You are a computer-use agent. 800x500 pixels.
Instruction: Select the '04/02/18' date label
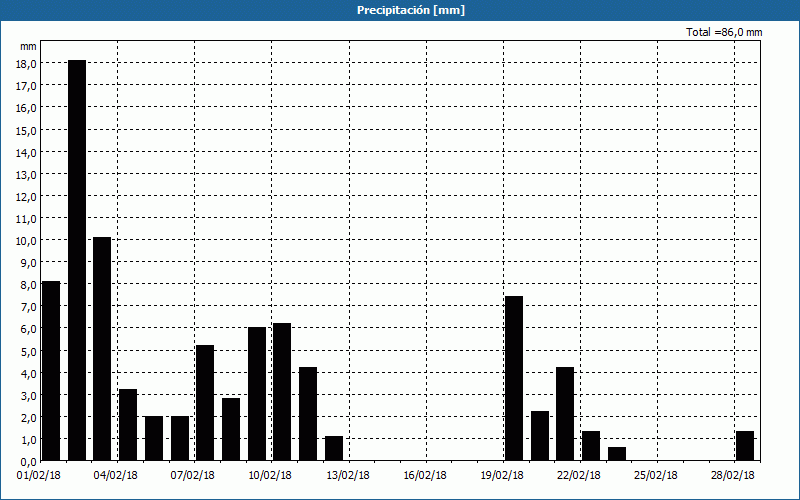116,476
